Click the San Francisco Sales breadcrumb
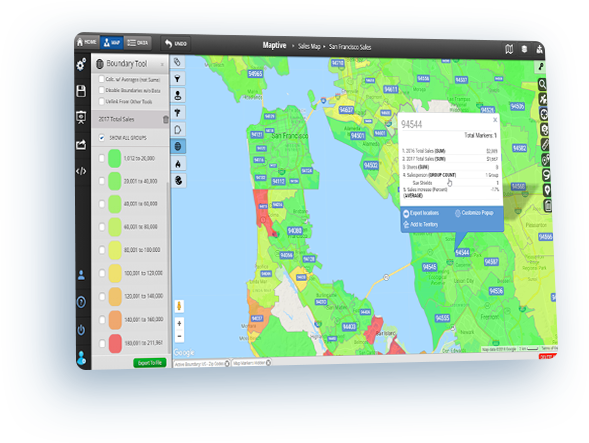Image resolution: width=589 pixels, height=443 pixels. (x=350, y=47)
